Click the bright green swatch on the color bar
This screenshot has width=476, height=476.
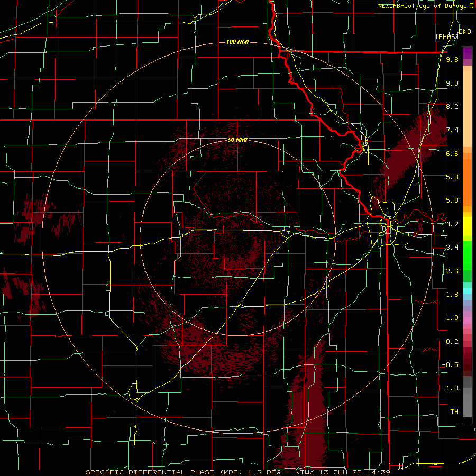pos(467,255)
